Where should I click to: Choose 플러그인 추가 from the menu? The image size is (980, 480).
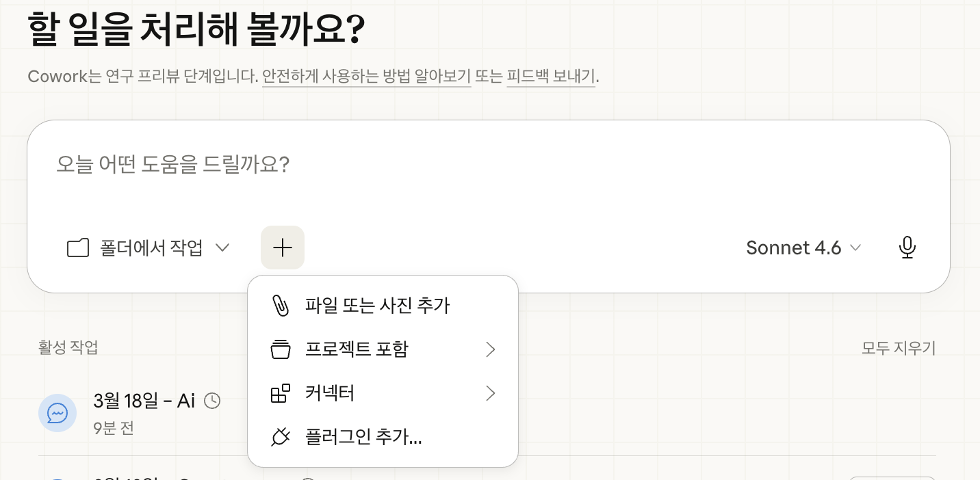363,437
